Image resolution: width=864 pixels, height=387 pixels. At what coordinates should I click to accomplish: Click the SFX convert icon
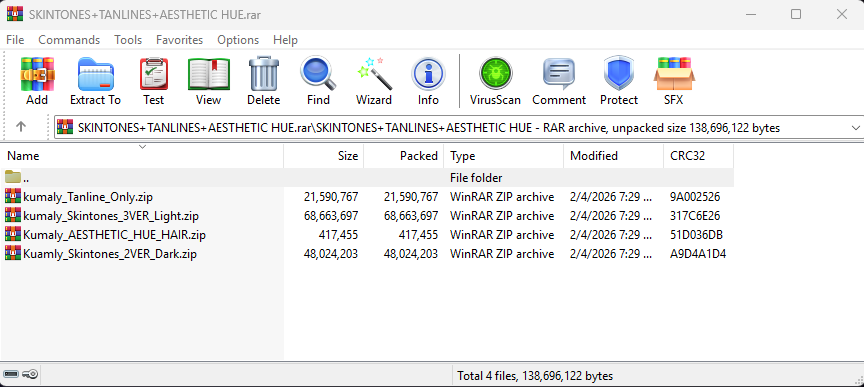[x=673, y=74]
